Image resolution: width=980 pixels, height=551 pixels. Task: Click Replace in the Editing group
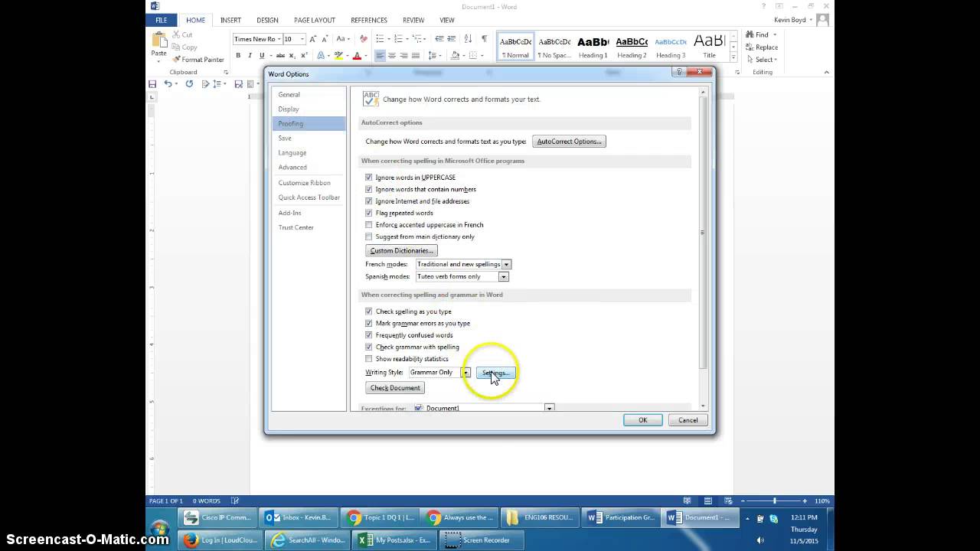[x=761, y=47]
